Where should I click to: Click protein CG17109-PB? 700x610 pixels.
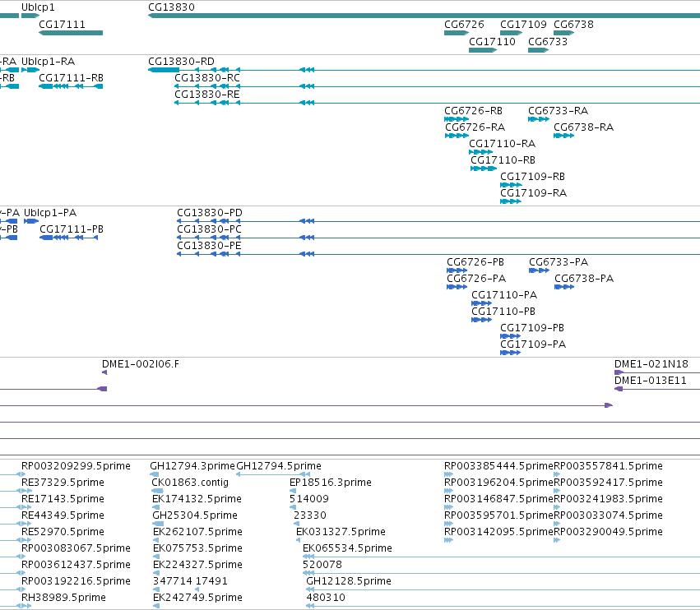[x=510, y=336]
